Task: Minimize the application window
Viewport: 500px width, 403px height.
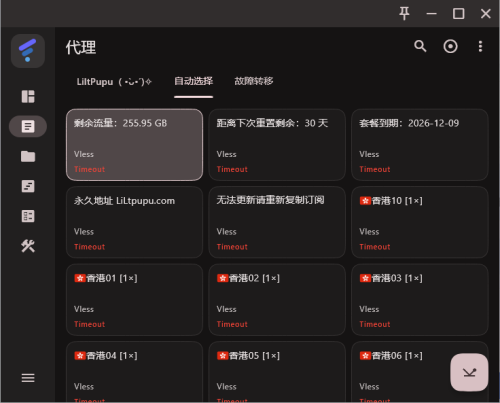Action: click(x=431, y=14)
